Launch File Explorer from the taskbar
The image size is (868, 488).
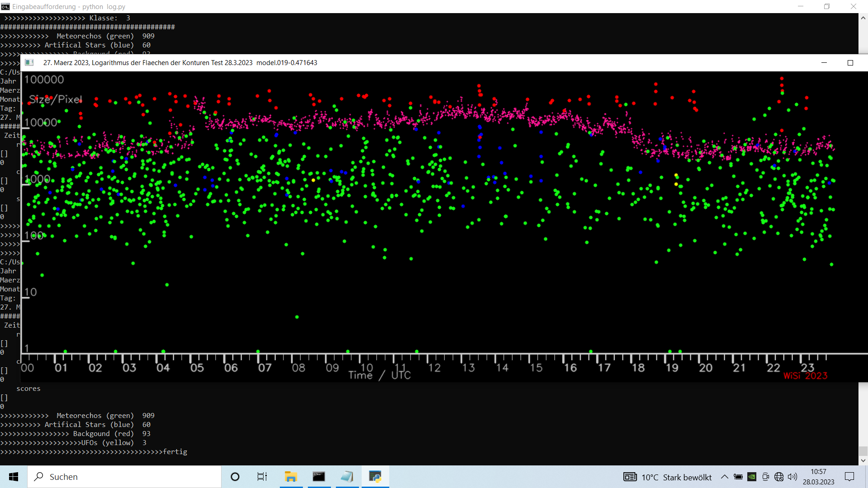[291, 477]
